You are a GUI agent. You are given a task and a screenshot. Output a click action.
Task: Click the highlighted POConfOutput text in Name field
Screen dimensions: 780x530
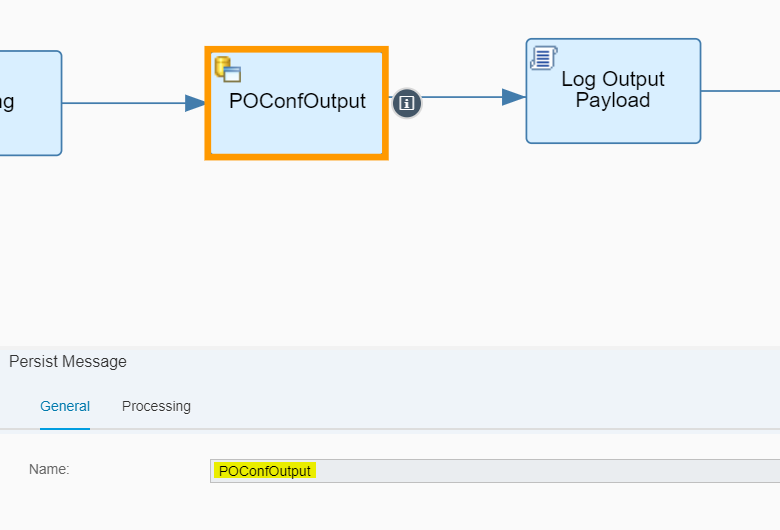point(264,471)
